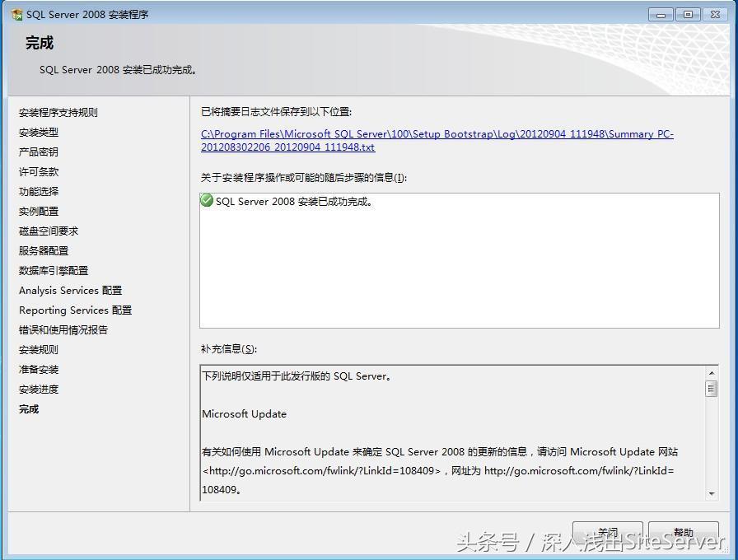Click the supplementary info scrollbar down arrow
The height and width of the screenshot is (560, 738).
pyautogui.click(x=712, y=493)
